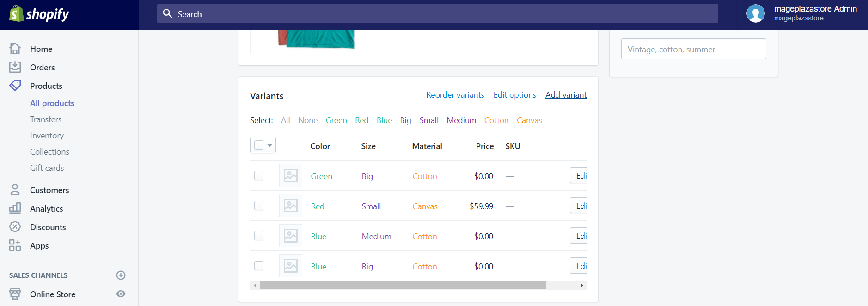Open Apps in the sidebar
The height and width of the screenshot is (306, 868).
coord(39,245)
